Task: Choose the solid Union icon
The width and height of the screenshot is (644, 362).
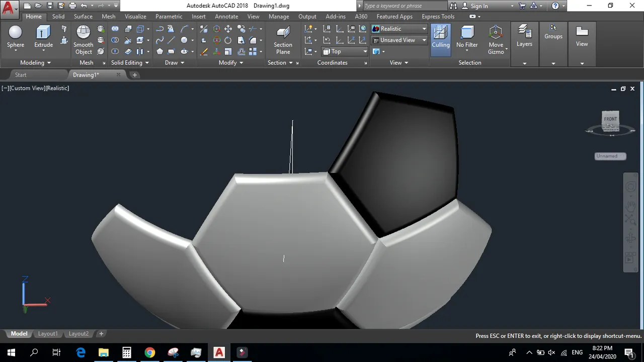Action: click(115, 29)
